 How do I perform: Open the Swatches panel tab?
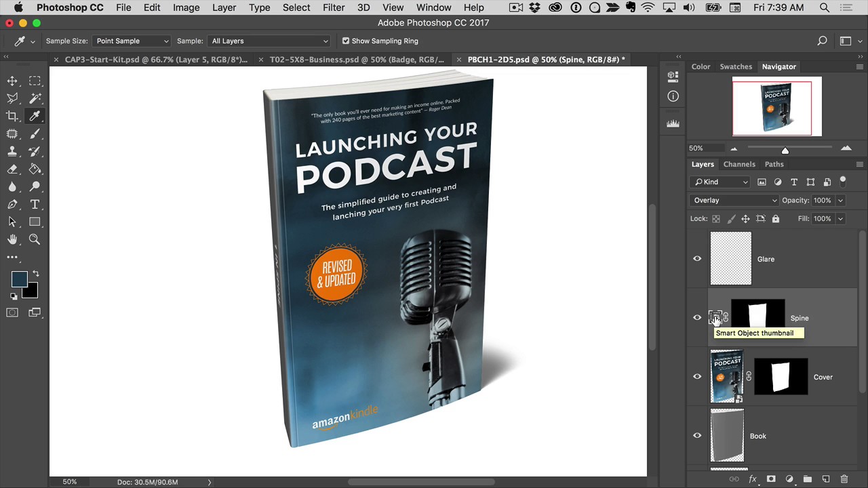click(x=735, y=66)
